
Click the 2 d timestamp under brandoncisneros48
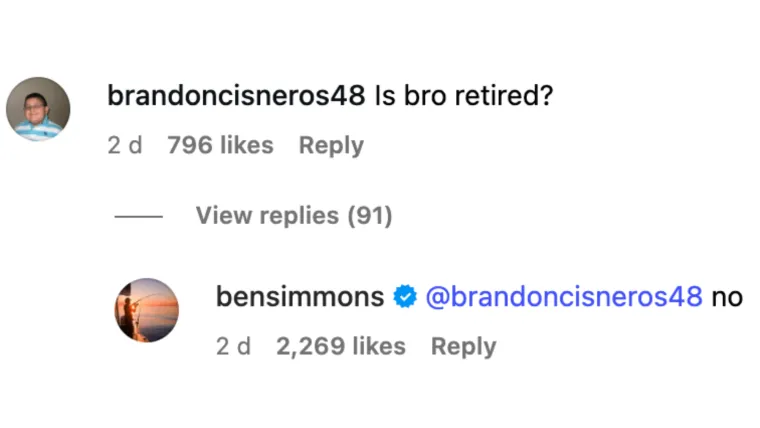pos(125,146)
